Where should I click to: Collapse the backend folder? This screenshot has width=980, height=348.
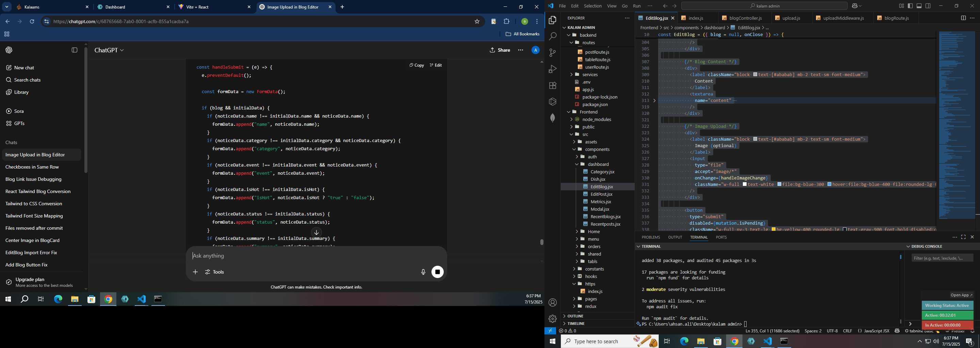[x=569, y=35]
